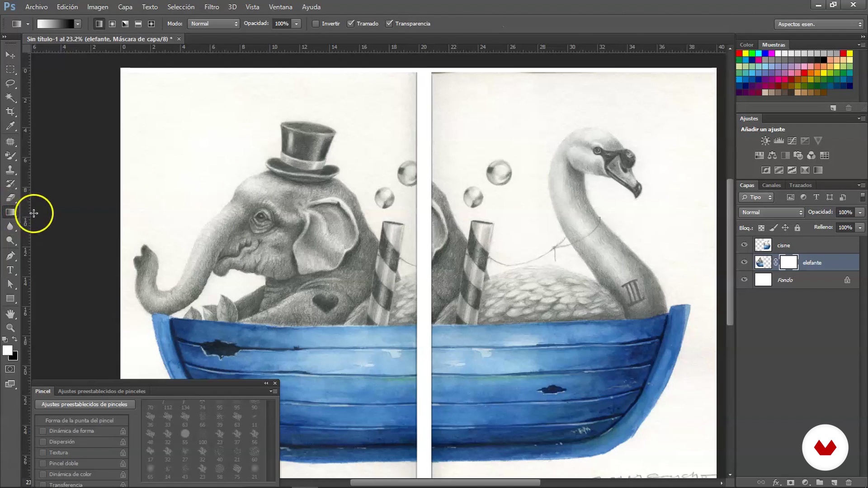The width and height of the screenshot is (868, 488).
Task: Click the foreground color swatch
Action: (x=7, y=351)
